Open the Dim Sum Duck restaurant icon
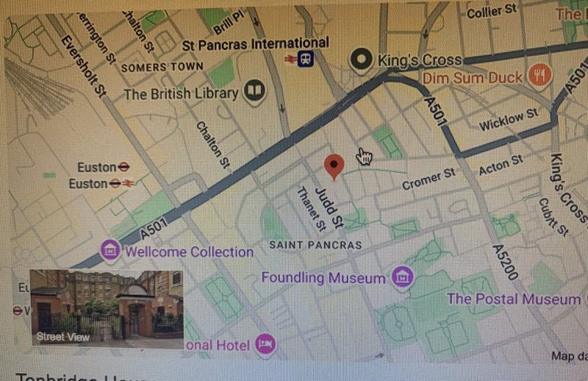This screenshot has width=588, height=381. pyautogui.click(x=539, y=75)
